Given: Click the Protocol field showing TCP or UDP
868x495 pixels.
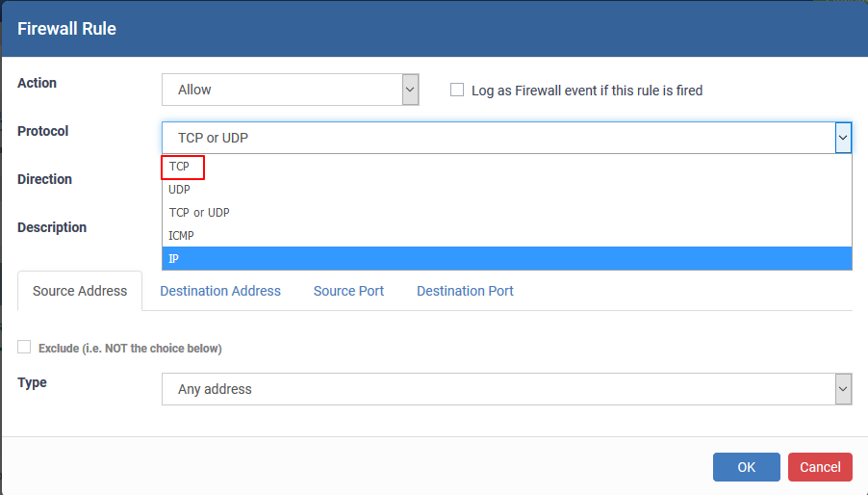Looking at the screenshot, I should click(498, 138).
